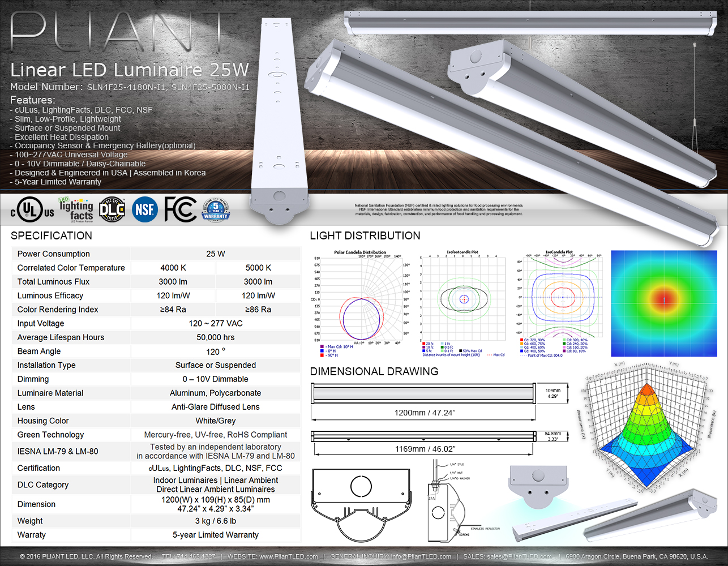
Task: Click the TEL 714.462.1227 phone number
Action: (189, 556)
